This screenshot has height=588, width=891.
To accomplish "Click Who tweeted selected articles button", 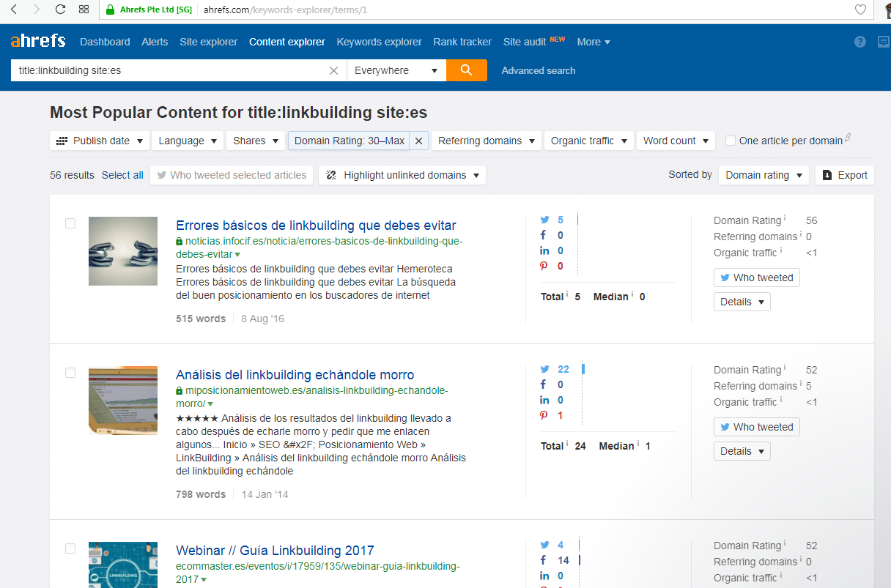I will click(232, 175).
